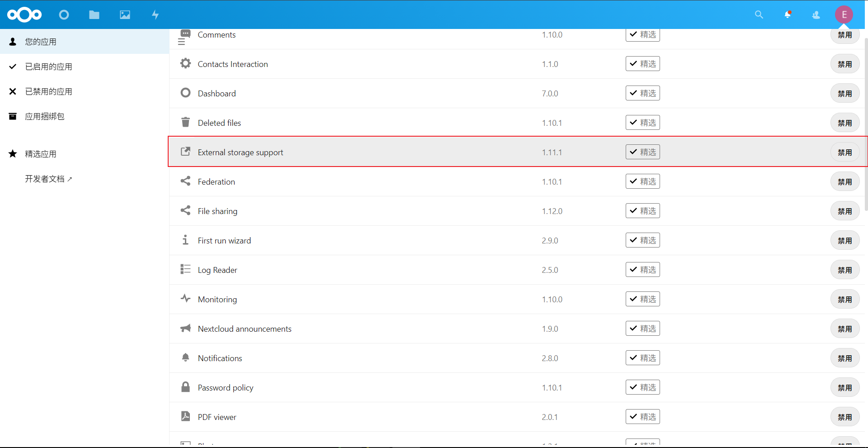Screen dimensions: 868x448
Task: Disable the Deleted files app
Action: click(844, 123)
